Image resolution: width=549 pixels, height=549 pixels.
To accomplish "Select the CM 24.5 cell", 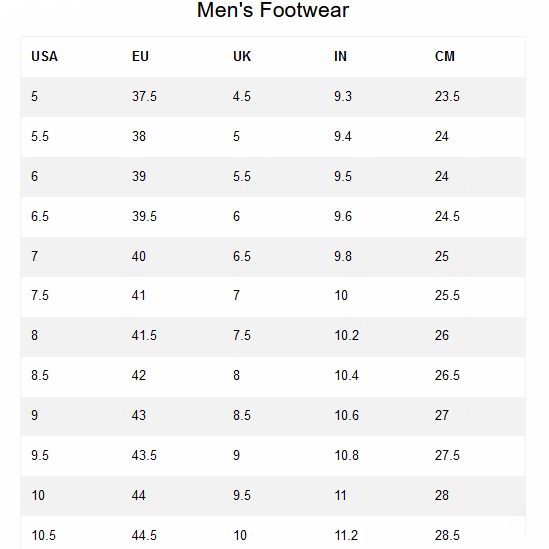I will [x=447, y=216].
